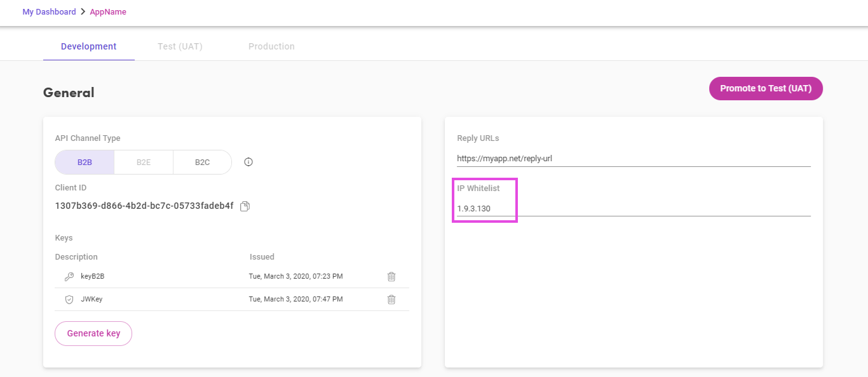Select the B2C channel type
Screen dimensions: 868x377
pos(202,162)
